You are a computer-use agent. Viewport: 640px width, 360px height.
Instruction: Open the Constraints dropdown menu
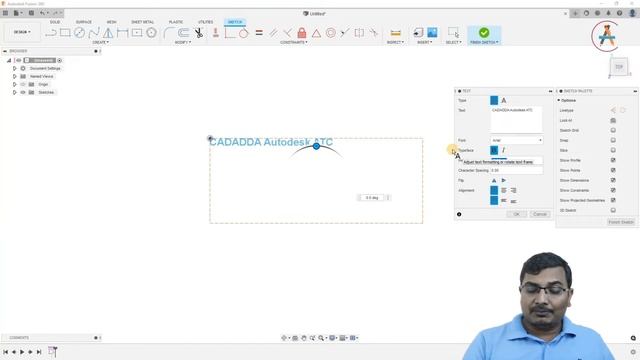pos(294,42)
